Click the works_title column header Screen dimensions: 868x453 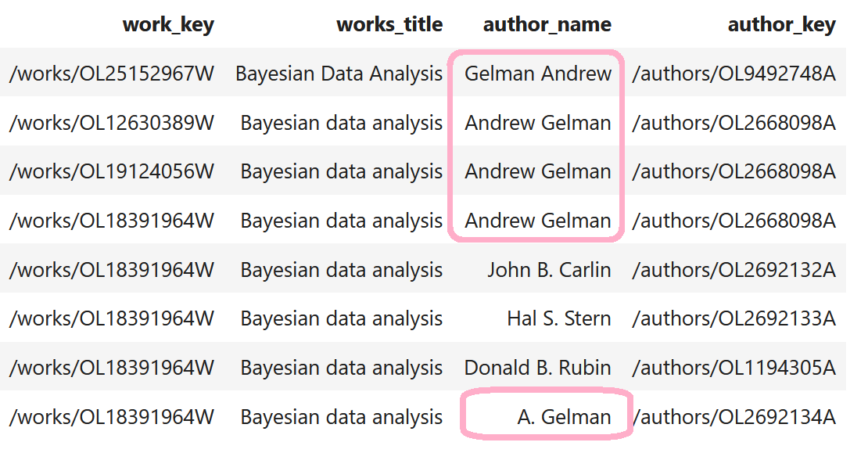(389, 24)
